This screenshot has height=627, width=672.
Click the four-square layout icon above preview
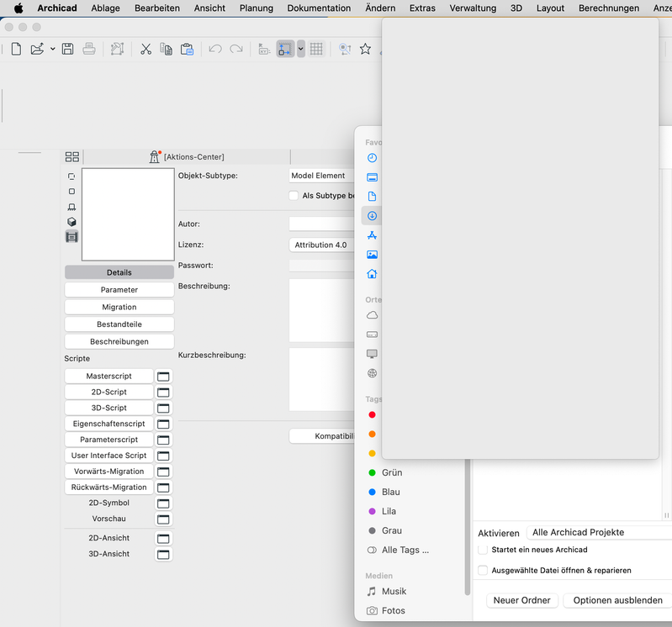click(x=72, y=156)
